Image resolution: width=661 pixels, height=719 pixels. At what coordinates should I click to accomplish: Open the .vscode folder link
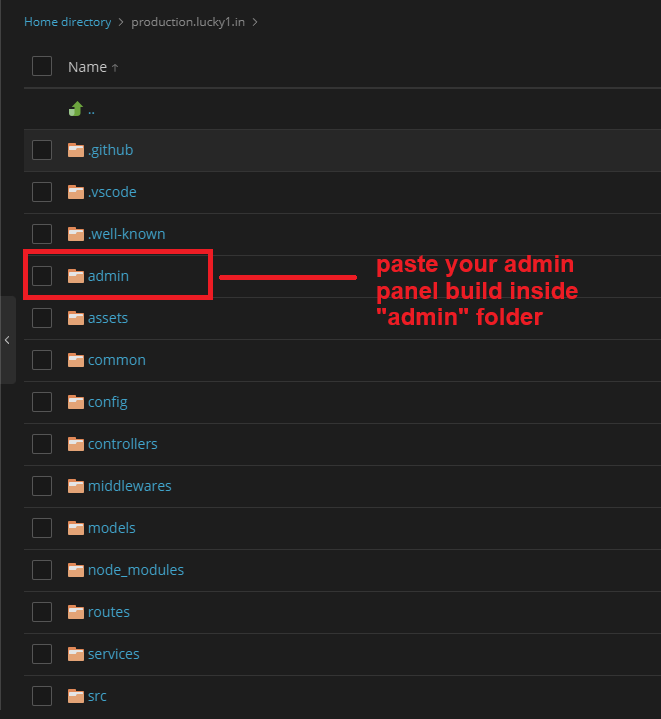[x=112, y=192]
